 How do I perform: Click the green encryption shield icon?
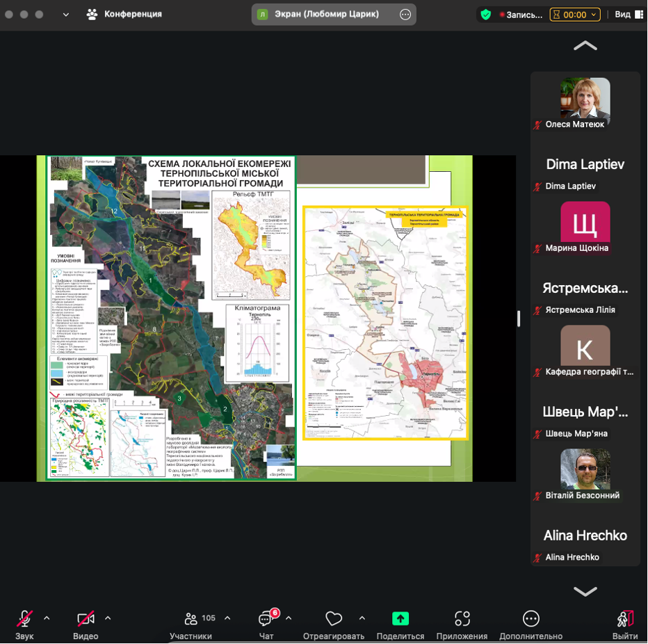point(485,15)
